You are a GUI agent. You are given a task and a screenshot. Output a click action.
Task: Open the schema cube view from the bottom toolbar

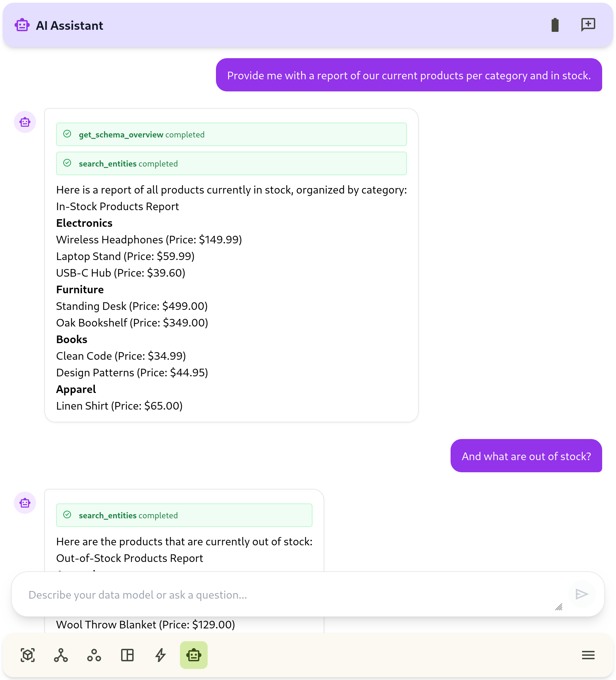[28, 655]
